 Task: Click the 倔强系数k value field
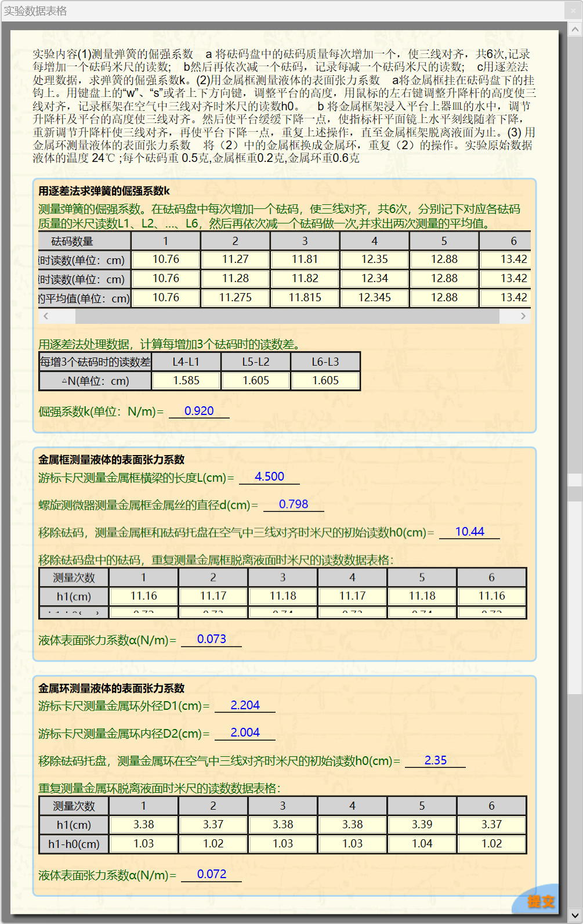tap(199, 411)
